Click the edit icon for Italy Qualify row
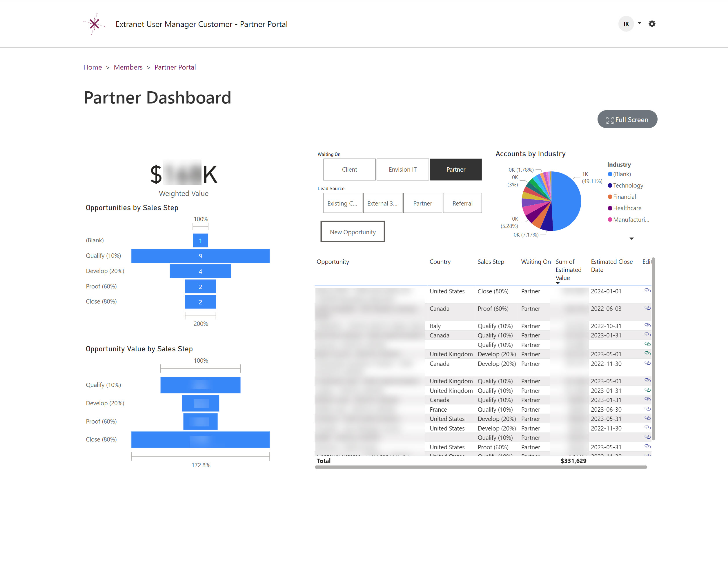The image size is (728, 574). [648, 326]
